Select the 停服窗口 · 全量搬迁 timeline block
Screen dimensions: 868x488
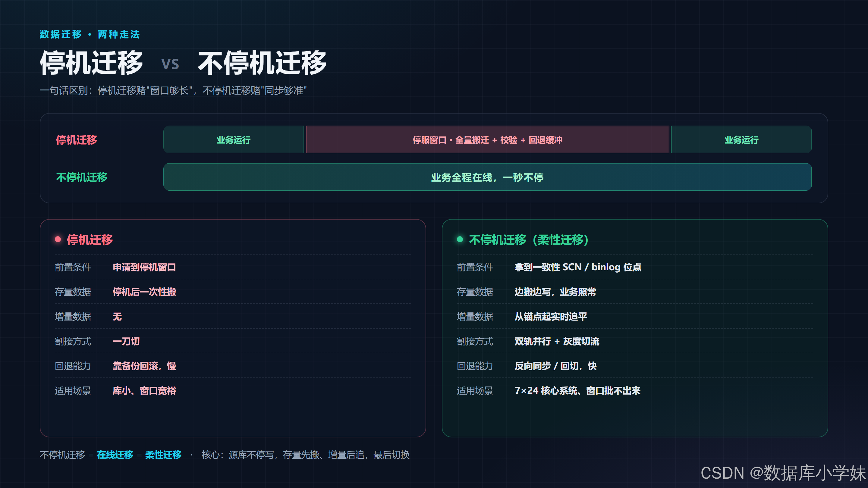[487, 139]
